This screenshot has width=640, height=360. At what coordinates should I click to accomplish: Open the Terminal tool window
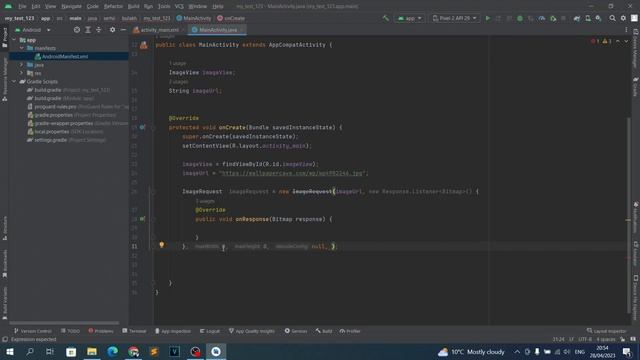pos(134,331)
